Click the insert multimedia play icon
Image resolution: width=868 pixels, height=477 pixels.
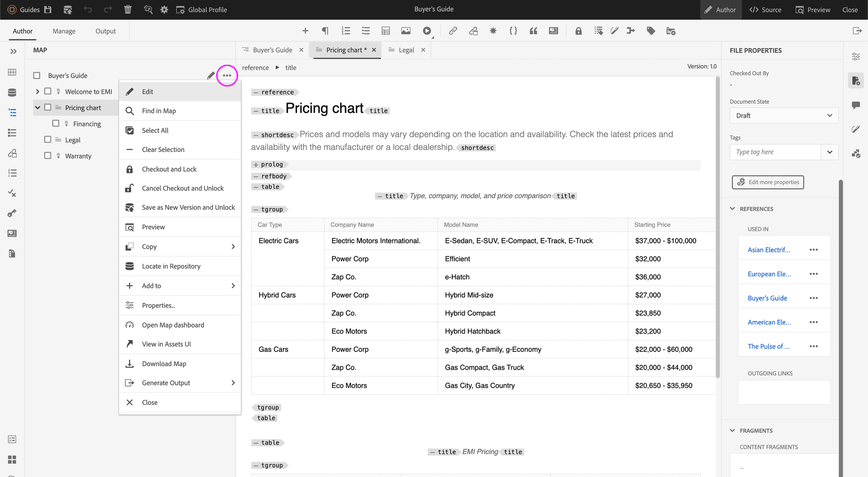point(427,31)
